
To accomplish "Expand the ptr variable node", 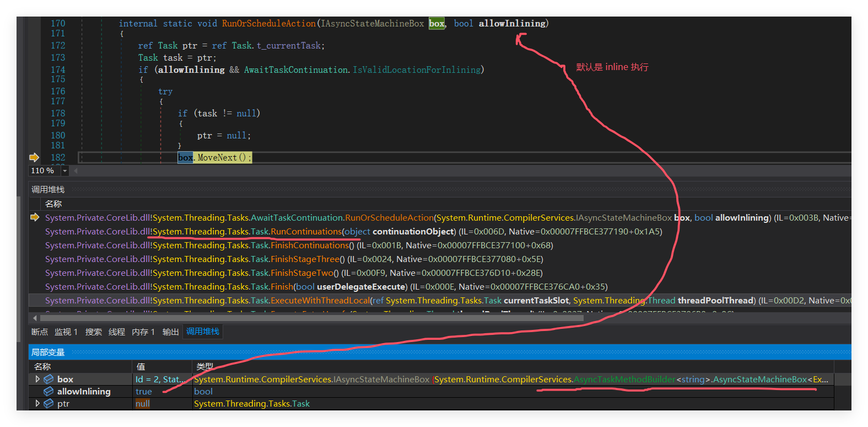I will (37, 403).
